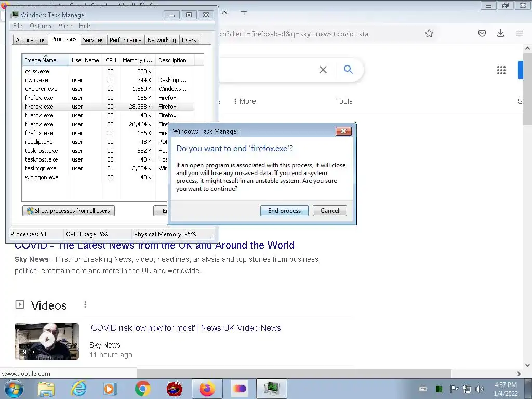Launch Internet Explorer from the taskbar

point(78,389)
